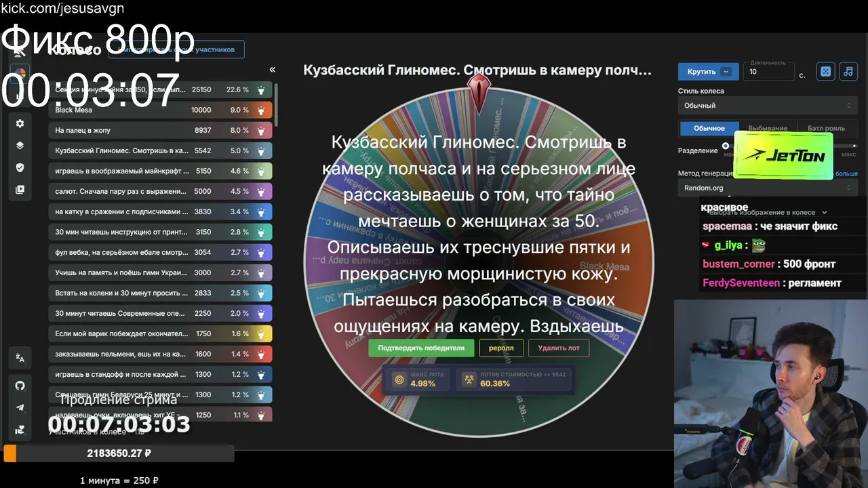Click the bulb icon on the 'Учишь на память' row

(x=261, y=272)
